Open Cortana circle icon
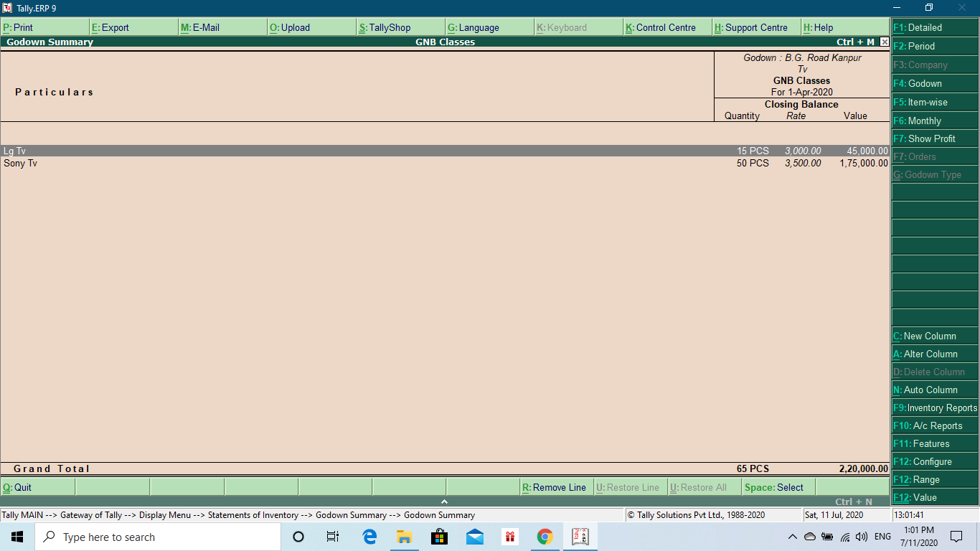Viewport: 980px width, 551px height. click(x=298, y=537)
